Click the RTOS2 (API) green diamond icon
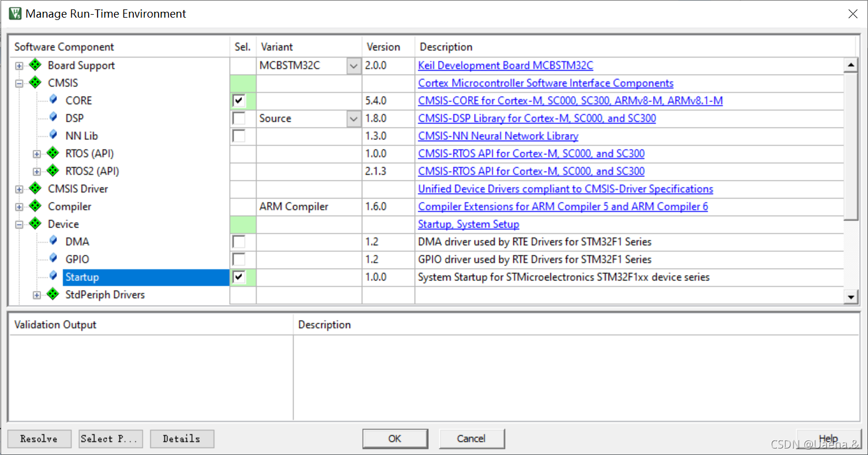Screen dimensions: 868x455 pyautogui.click(x=53, y=170)
